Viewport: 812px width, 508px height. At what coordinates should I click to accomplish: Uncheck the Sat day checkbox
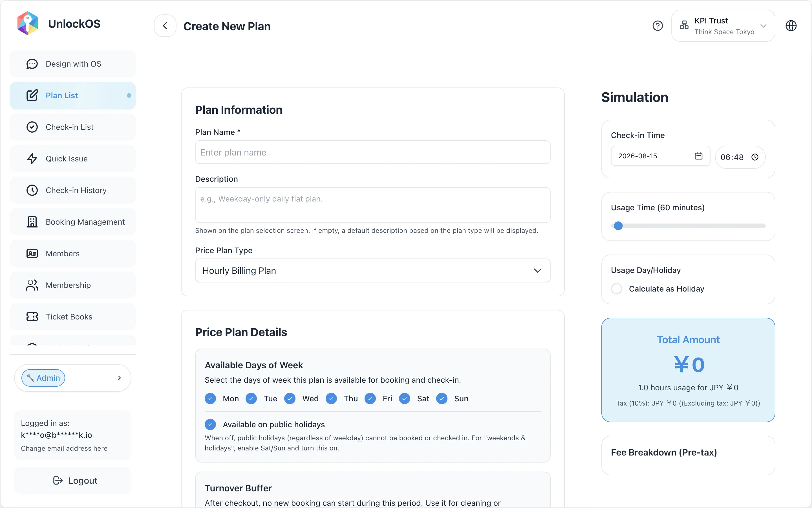point(405,398)
